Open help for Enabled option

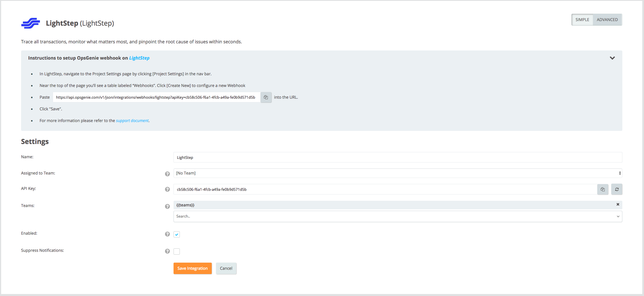[x=167, y=234]
